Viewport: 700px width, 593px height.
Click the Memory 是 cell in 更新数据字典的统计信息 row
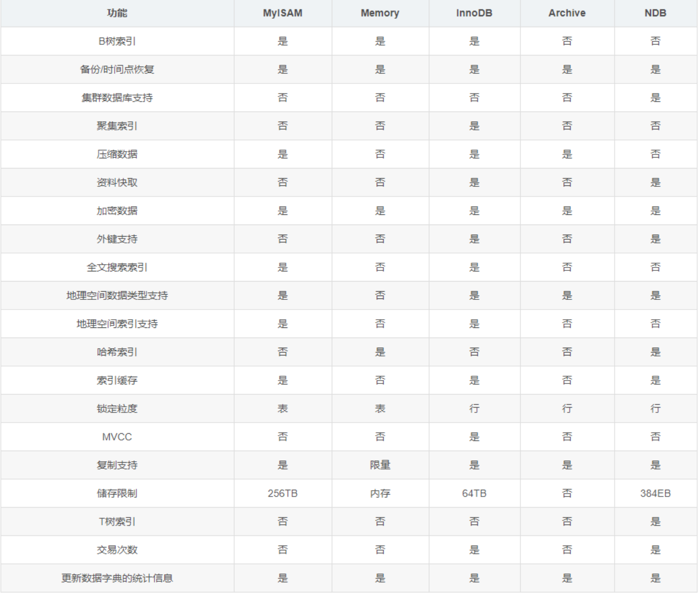[380, 578]
